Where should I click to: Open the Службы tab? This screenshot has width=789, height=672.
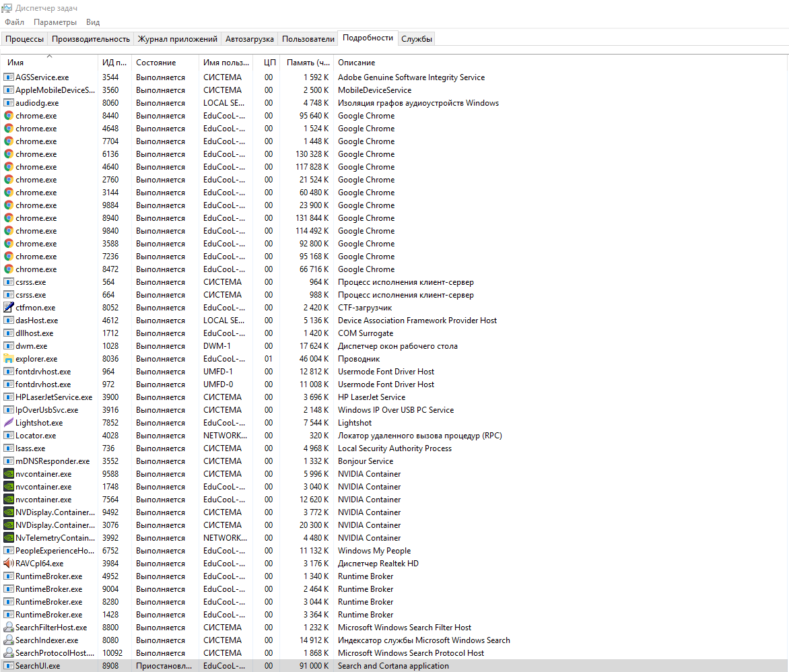point(417,39)
